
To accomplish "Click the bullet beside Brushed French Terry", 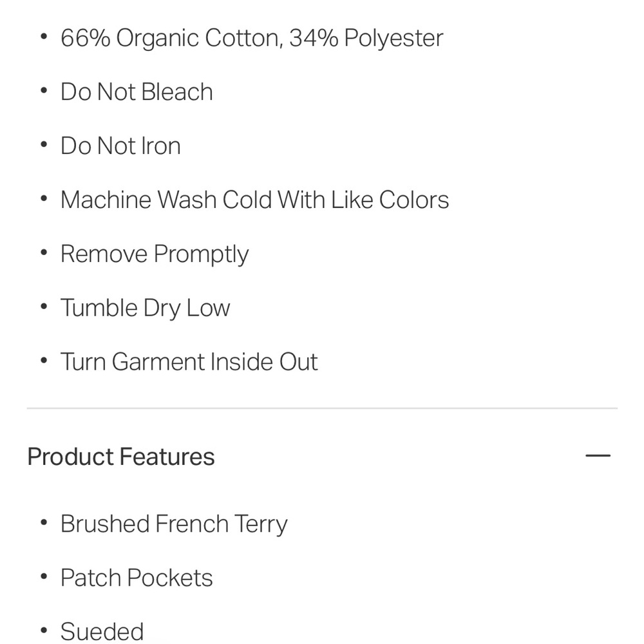I will pyautogui.click(x=44, y=523).
